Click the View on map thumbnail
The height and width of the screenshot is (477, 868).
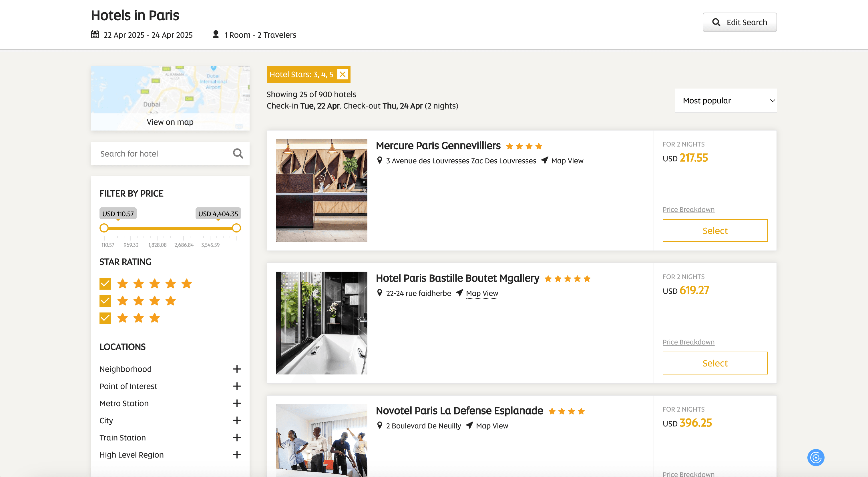170,98
